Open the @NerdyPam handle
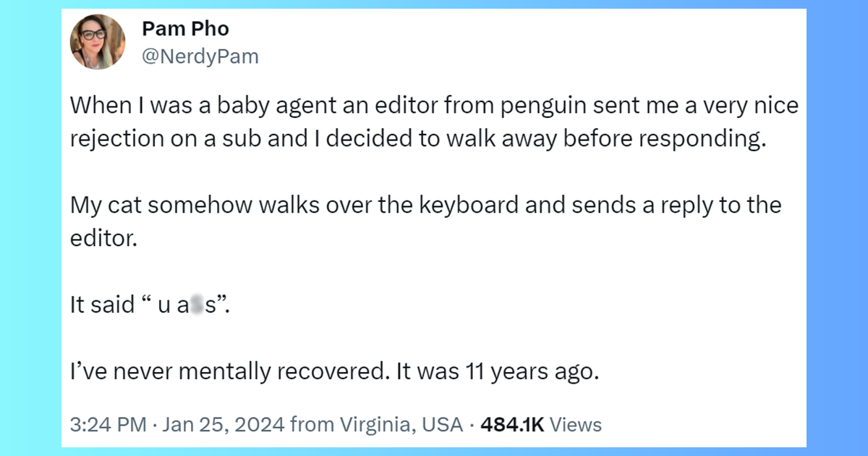 click(201, 56)
